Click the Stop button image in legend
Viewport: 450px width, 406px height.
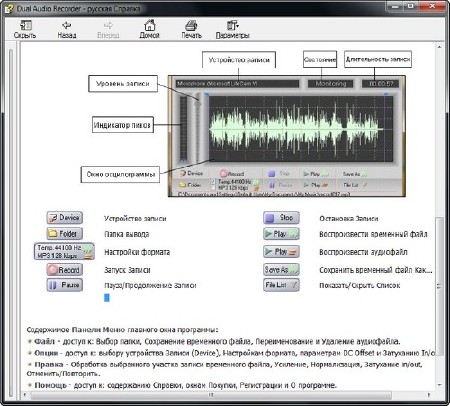[x=281, y=218]
